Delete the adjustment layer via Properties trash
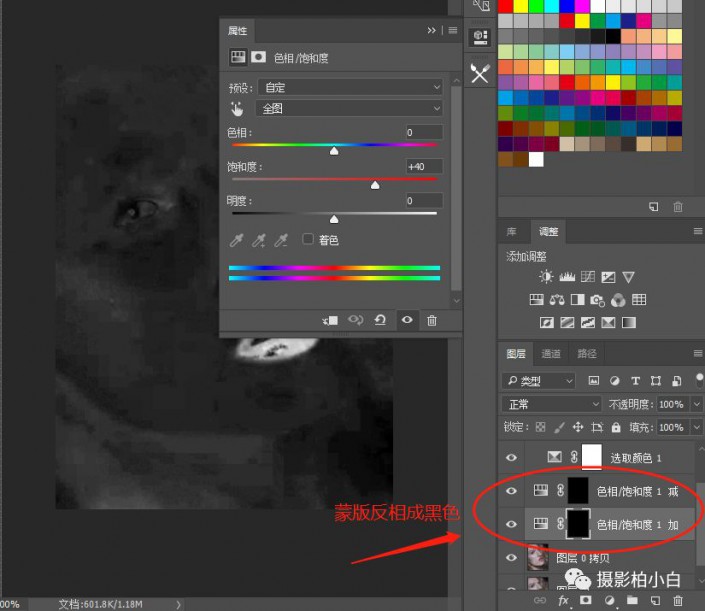705x611 pixels. coord(432,320)
